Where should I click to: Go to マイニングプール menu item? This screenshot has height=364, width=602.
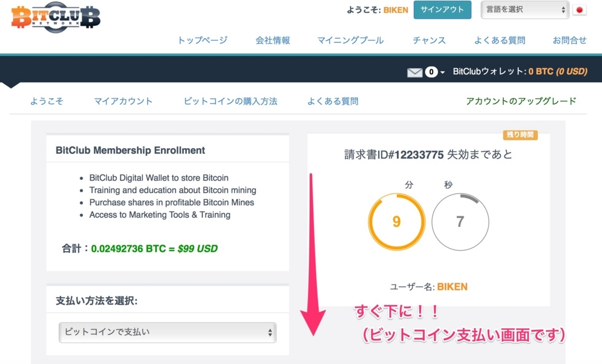(x=350, y=41)
